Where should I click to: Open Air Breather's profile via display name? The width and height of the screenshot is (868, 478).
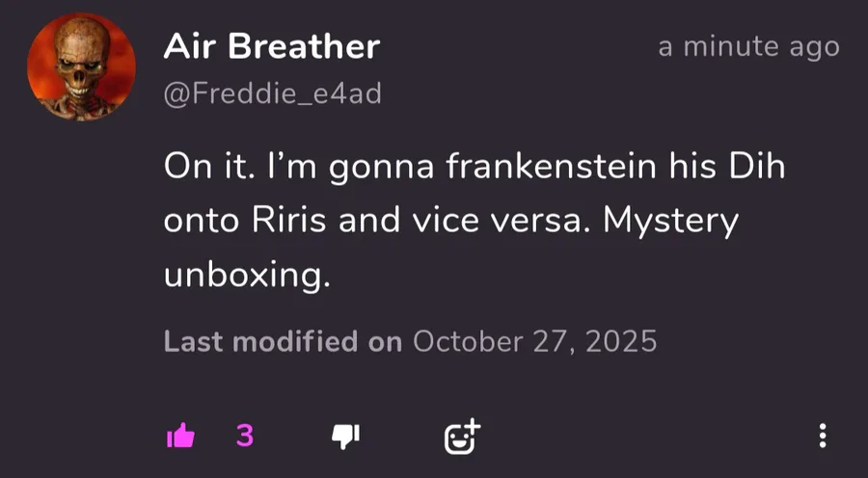pos(272,45)
